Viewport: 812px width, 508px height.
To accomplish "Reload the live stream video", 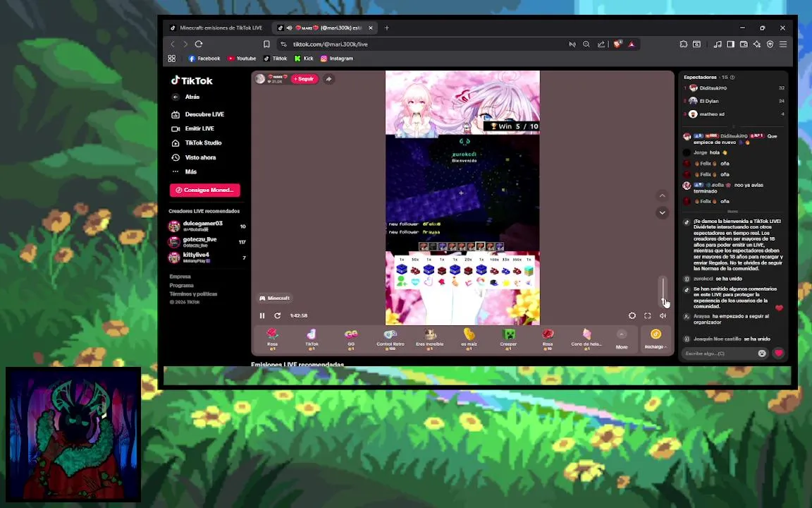I will 278,315.
